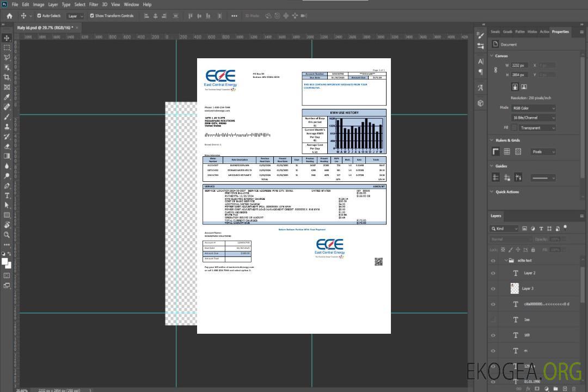
Task: Click the canvas width W field
Action: pyautogui.click(x=519, y=65)
